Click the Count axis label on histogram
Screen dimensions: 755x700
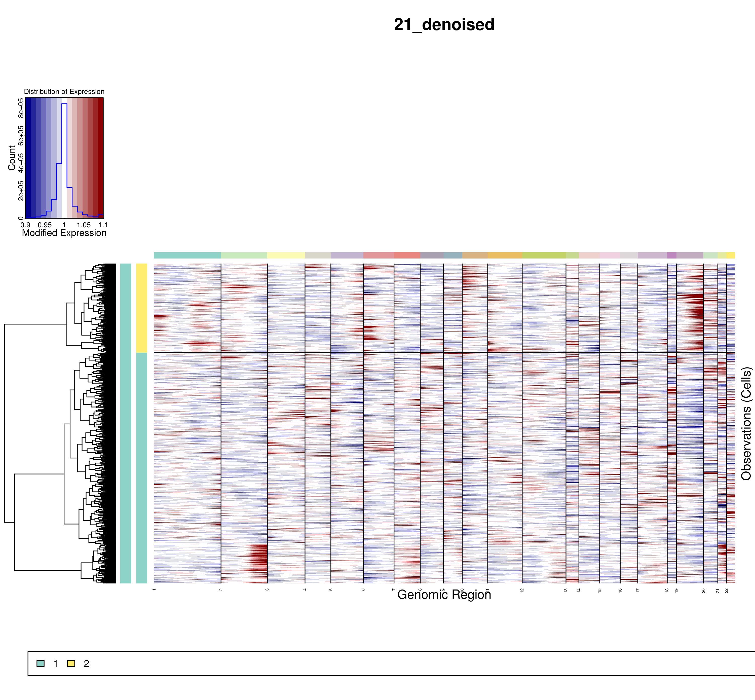click(x=11, y=158)
